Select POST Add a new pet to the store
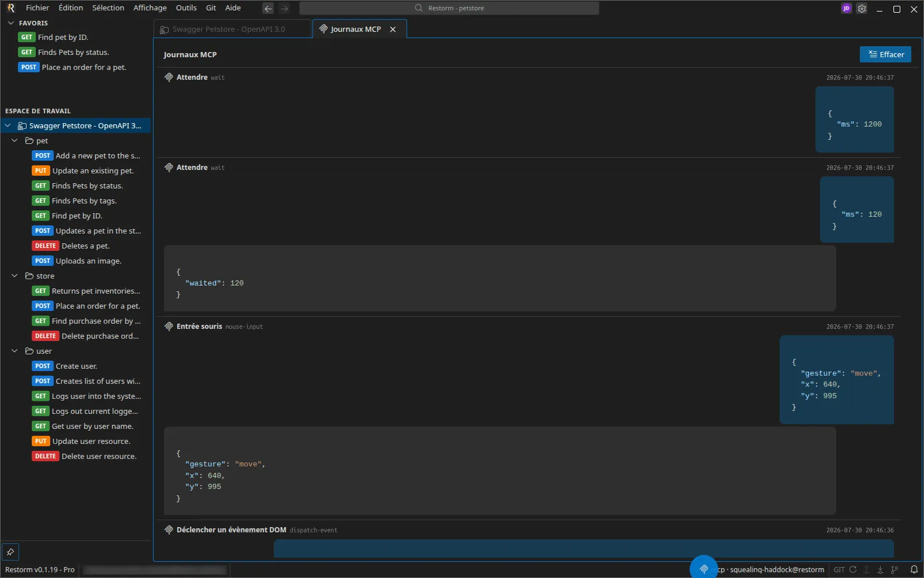924x578 pixels. (76, 155)
